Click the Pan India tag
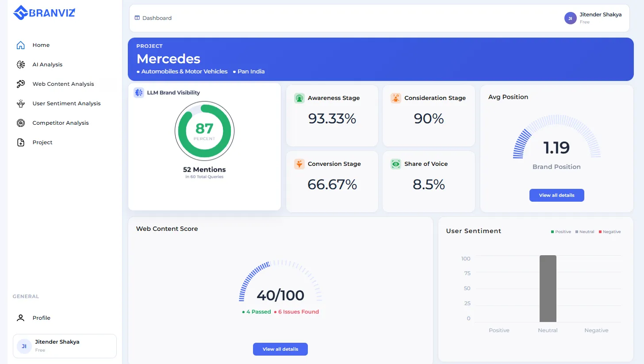Image resolution: width=644 pixels, height=364 pixels. pyautogui.click(x=251, y=71)
